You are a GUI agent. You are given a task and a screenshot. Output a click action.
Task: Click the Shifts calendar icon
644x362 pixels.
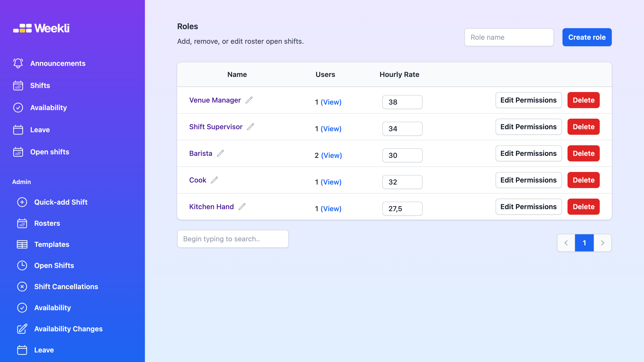pyautogui.click(x=18, y=85)
